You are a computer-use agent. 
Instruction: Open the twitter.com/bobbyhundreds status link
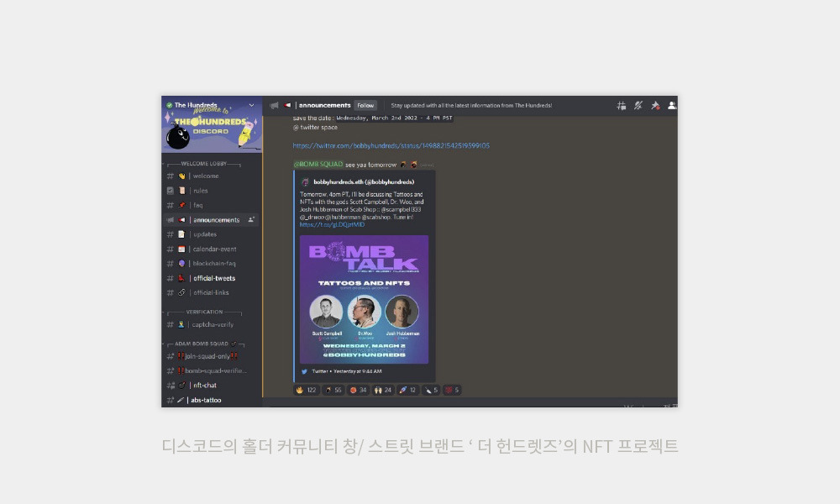click(x=391, y=145)
